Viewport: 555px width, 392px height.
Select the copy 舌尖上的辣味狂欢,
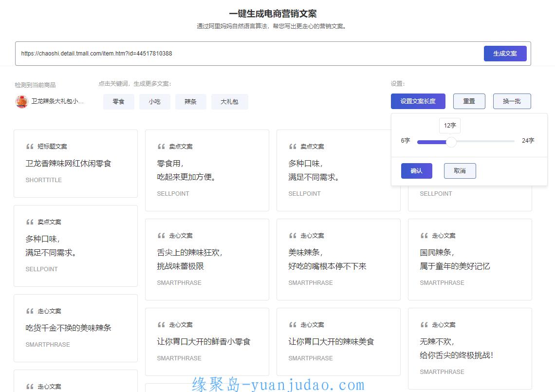click(190, 252)
